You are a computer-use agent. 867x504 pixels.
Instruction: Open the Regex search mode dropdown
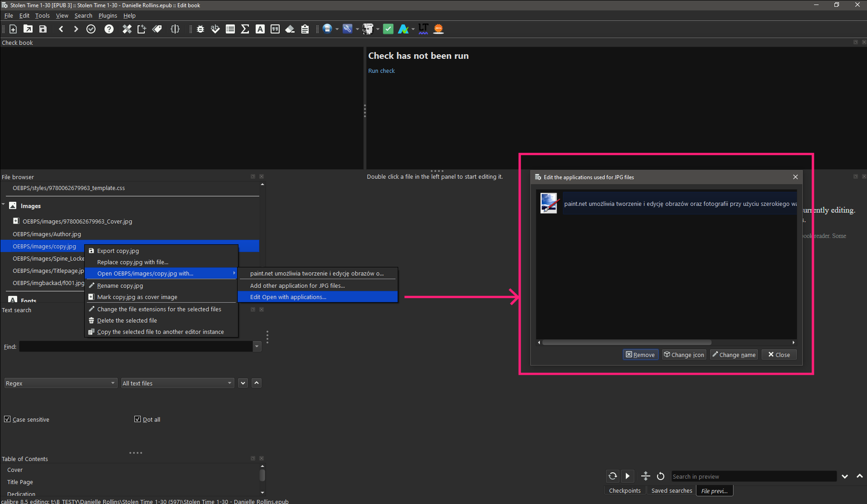[x=61, y=383]
